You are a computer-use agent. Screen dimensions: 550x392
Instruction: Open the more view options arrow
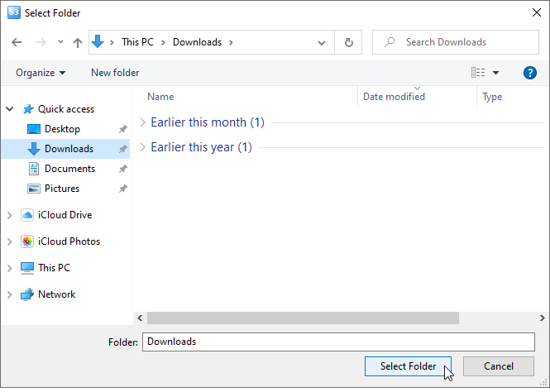(495, 73)
